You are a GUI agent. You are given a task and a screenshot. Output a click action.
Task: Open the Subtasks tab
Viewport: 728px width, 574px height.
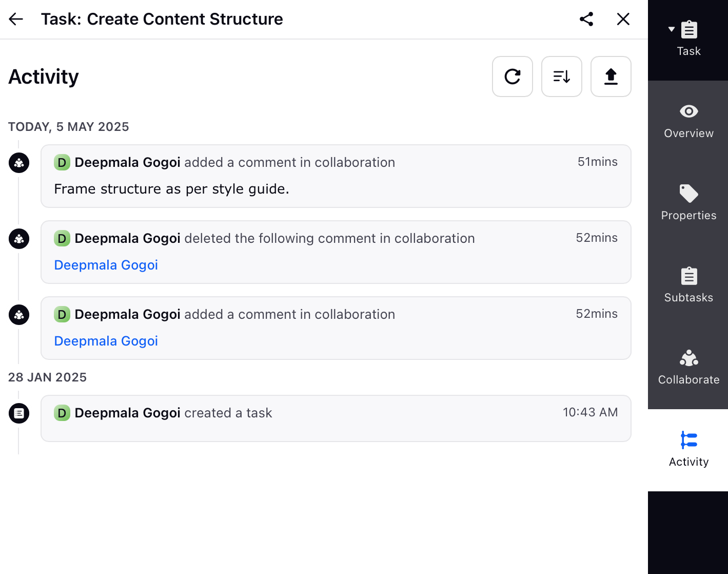688,286
